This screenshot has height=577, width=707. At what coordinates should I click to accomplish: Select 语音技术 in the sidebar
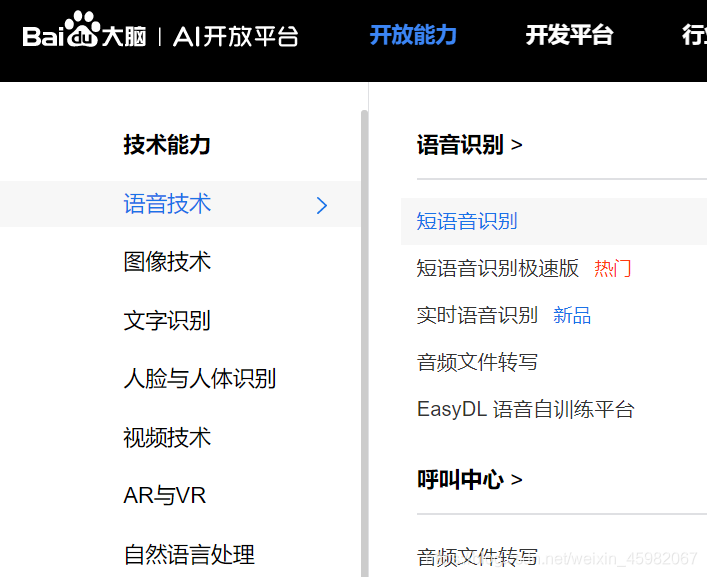(180, 204)
